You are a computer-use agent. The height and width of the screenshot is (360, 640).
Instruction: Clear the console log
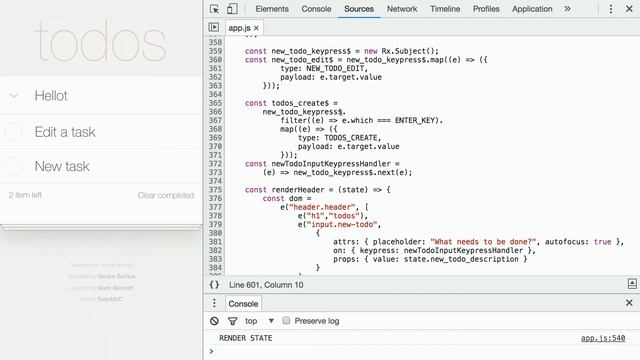(x=214, y=321)
